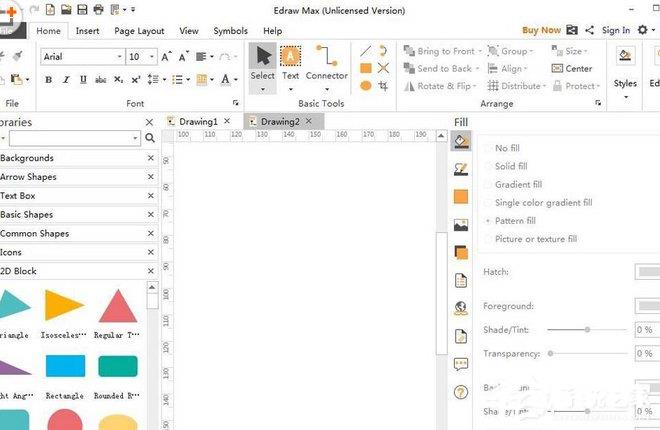The height and width of the screenshot is (430, 660).
Task: Pick the line drawing tool
Action: click(x=365, y=51)
